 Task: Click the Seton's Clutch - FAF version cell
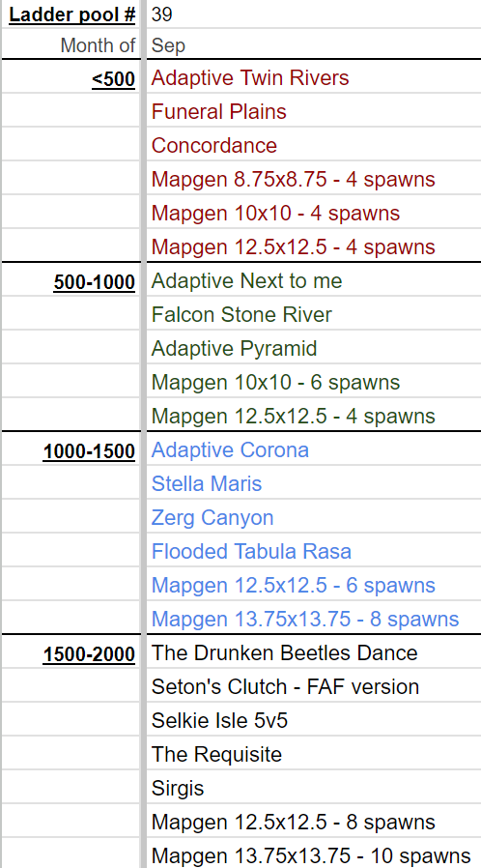tap(314, 687)
